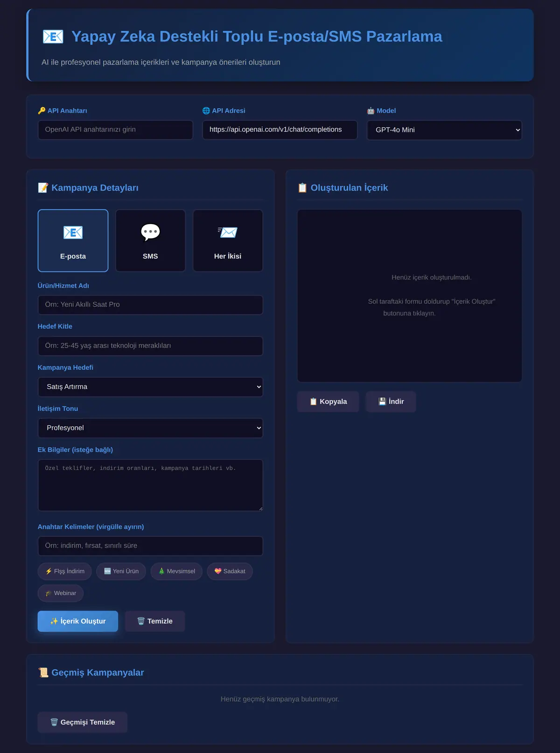This screenshot has width=560, height=753.
Task: Select the SMS campaign type card
Action: tap(150, 240)
